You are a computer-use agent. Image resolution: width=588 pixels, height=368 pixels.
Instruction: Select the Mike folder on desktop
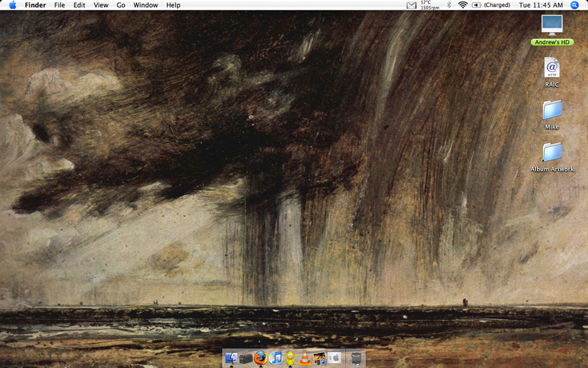click(x=552, y=110)
